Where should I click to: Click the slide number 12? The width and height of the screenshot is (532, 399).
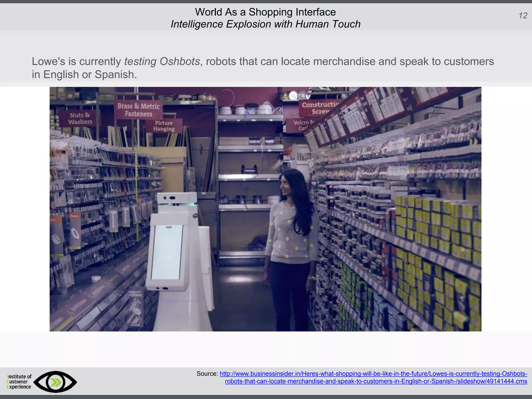point(523,16)
